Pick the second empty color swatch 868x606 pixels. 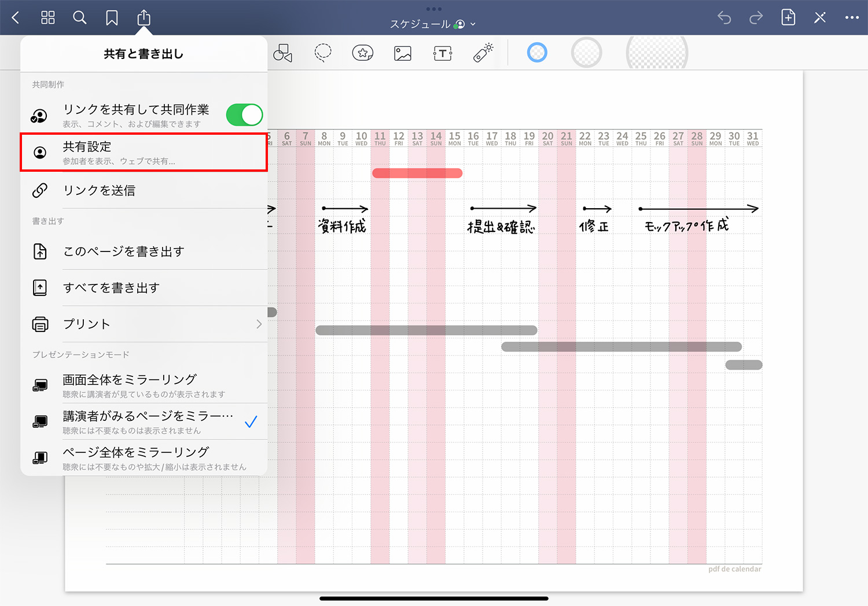(586, 53)
